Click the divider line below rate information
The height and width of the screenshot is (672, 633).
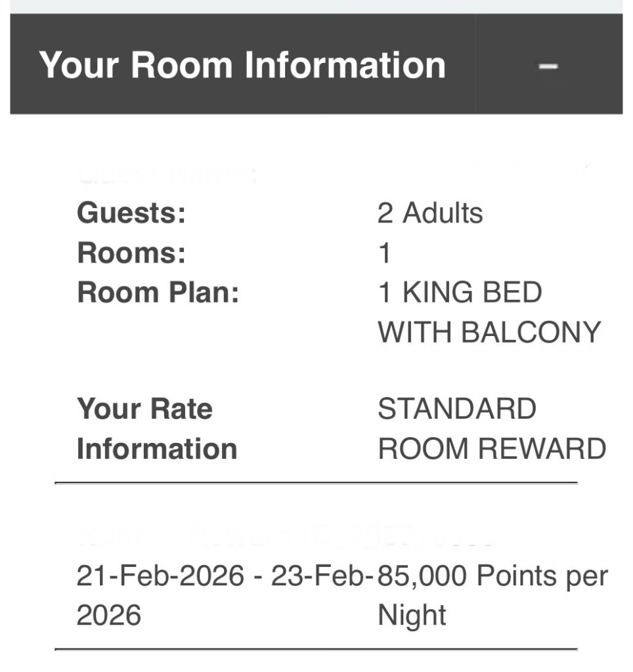pyautogui.click(x=316, y=483)
